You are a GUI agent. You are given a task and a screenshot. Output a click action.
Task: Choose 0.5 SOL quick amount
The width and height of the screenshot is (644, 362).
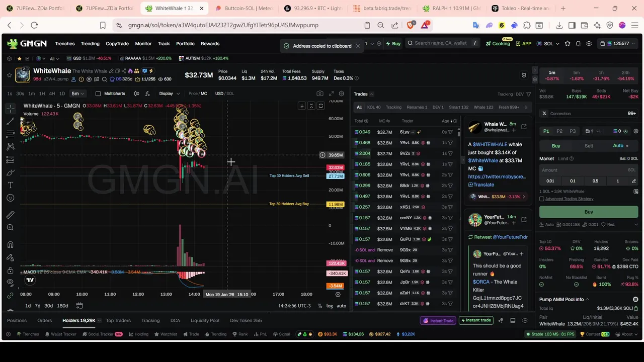click(x=595, y=181)
